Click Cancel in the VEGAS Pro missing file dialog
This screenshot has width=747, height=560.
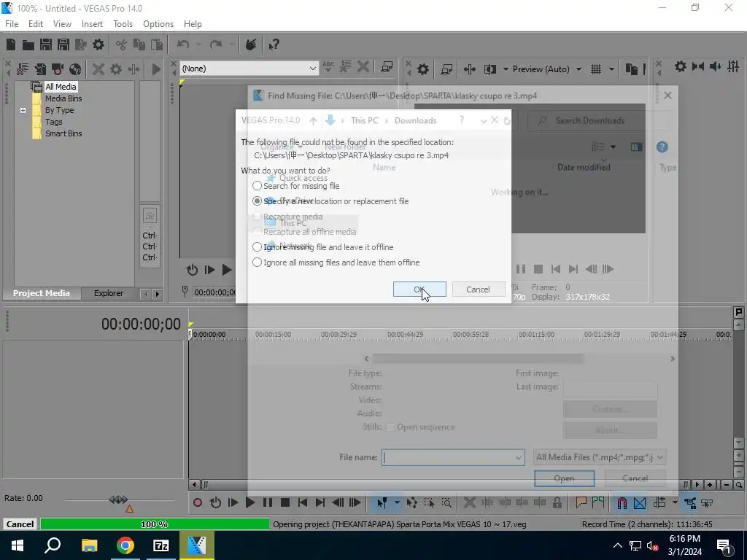[x=478, y=289]
